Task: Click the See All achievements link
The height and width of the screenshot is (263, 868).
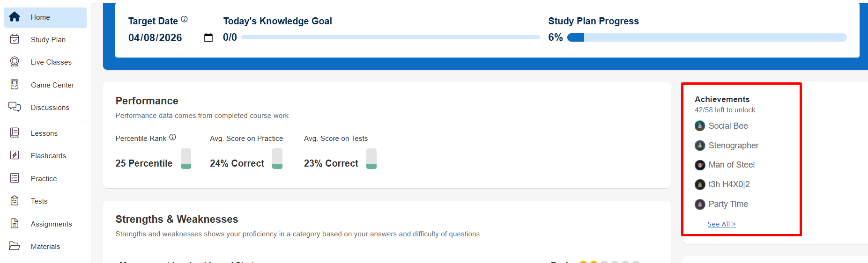Action: (721, 224)
